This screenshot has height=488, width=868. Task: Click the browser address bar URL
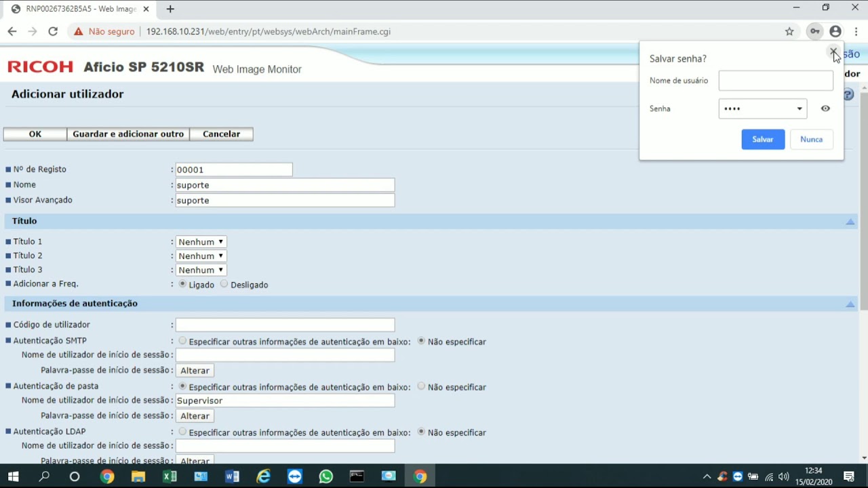(x=269, y=31)
